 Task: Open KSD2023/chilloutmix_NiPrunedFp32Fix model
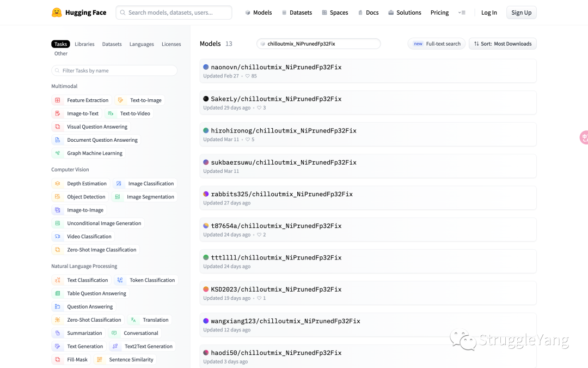tap(368, 293)
